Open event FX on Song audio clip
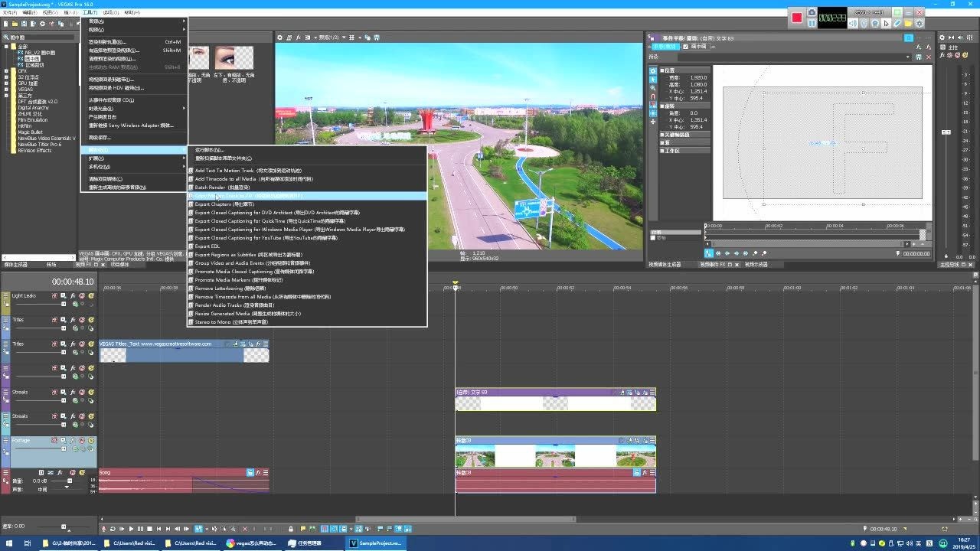 [x=258, y=472]
